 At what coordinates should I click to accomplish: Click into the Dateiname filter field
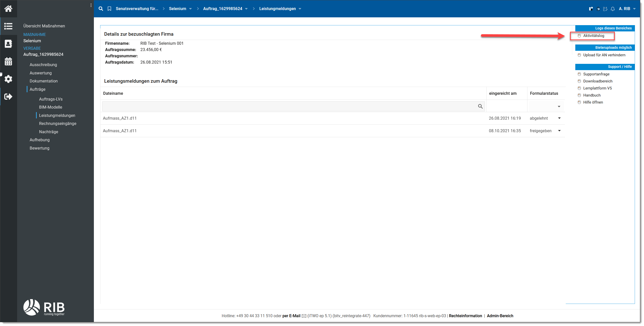[289, 106]
